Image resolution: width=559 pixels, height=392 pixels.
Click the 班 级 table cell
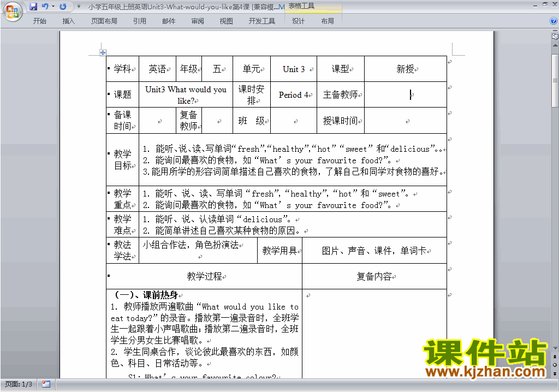click(x=251, y=121)
